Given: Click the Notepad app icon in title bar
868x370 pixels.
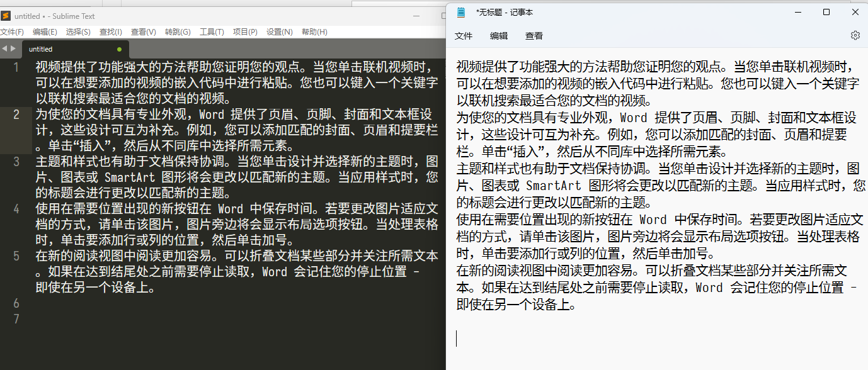Looking at the screenshot, I should tap(461, 12).
